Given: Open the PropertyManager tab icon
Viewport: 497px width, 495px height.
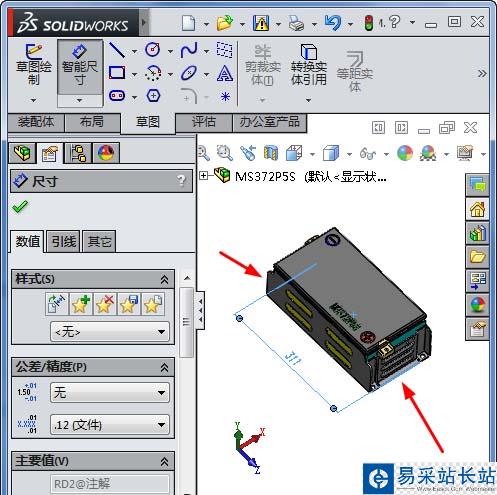Looking at the screenshot, I should pyautogui.click(x=49, y=153).
